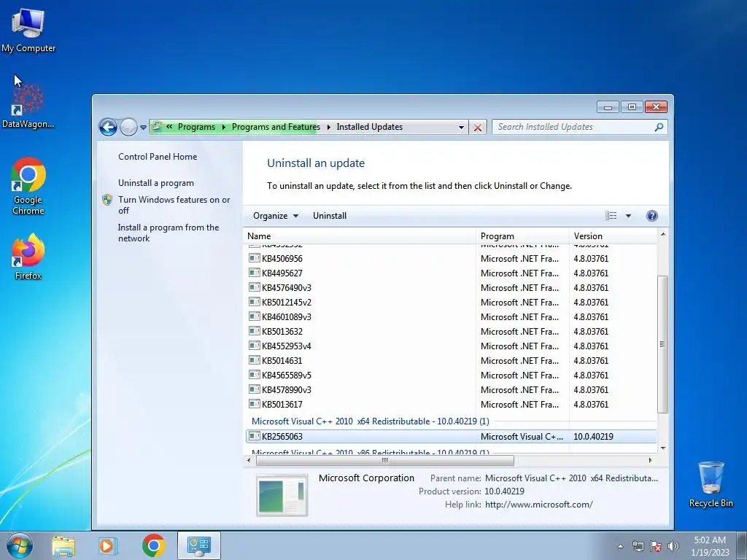Screen dimensions: 747x560
Task: Select update KB4601089v3
Action: [x=451, y=317]
